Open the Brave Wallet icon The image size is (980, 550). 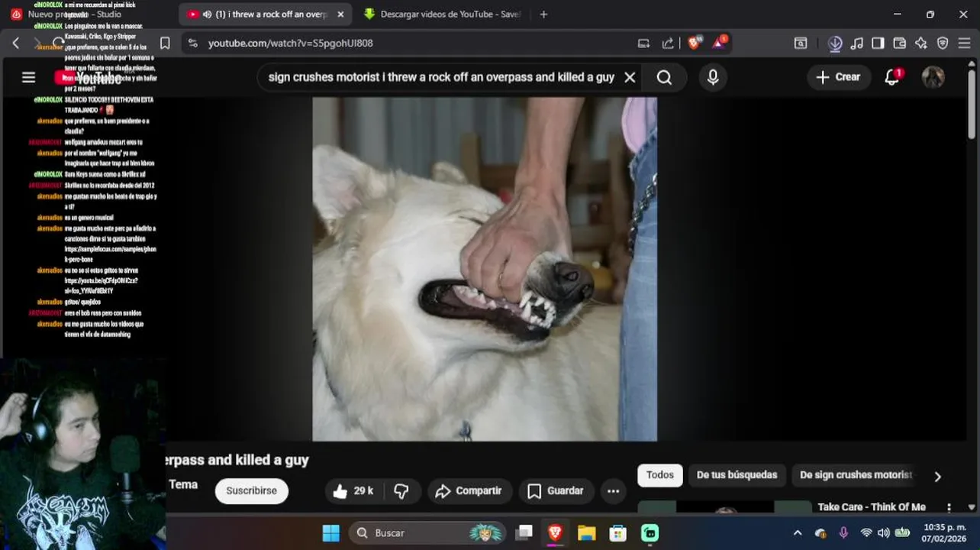899,44
